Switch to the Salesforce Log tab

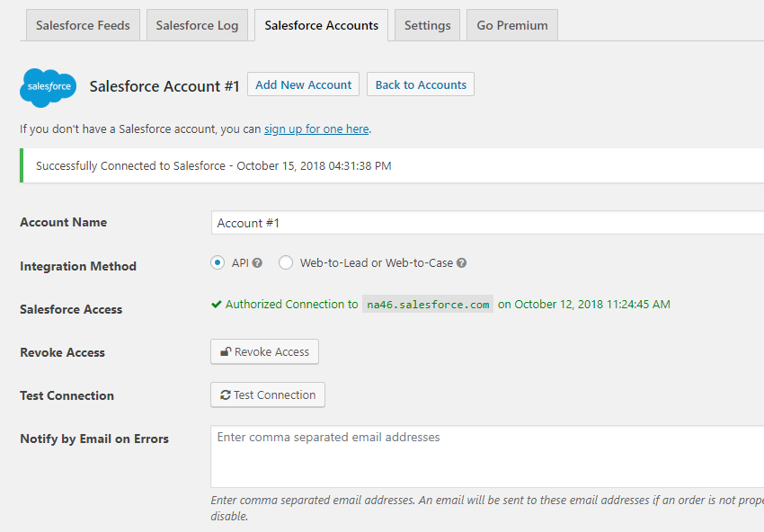point(197,25)
